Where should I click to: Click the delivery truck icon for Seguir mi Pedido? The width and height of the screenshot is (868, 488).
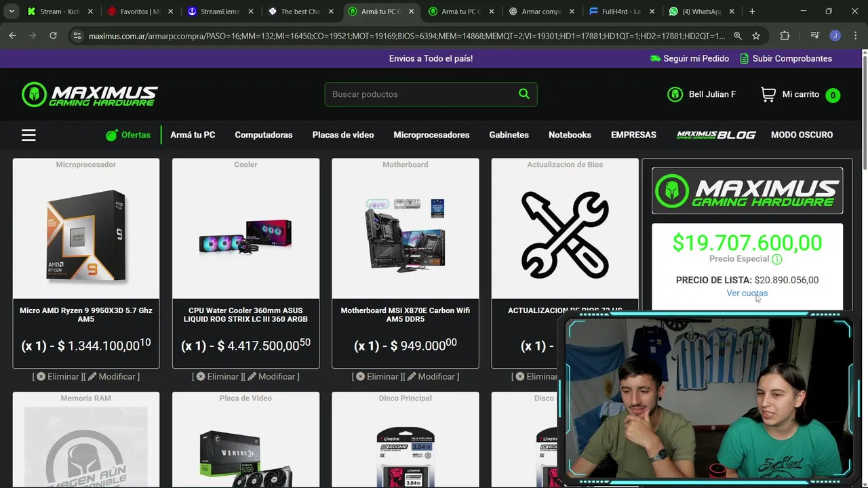tap(655, 58)
